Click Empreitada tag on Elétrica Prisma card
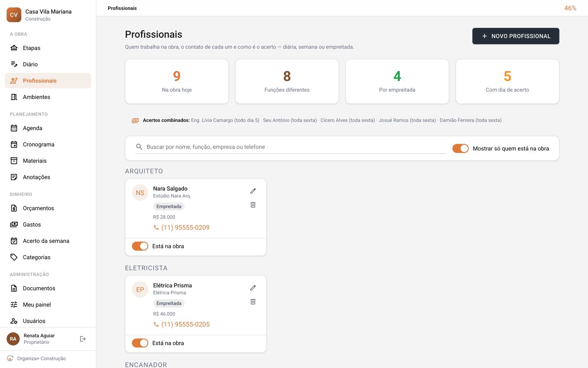588x368 pixels. coord(169,303)
